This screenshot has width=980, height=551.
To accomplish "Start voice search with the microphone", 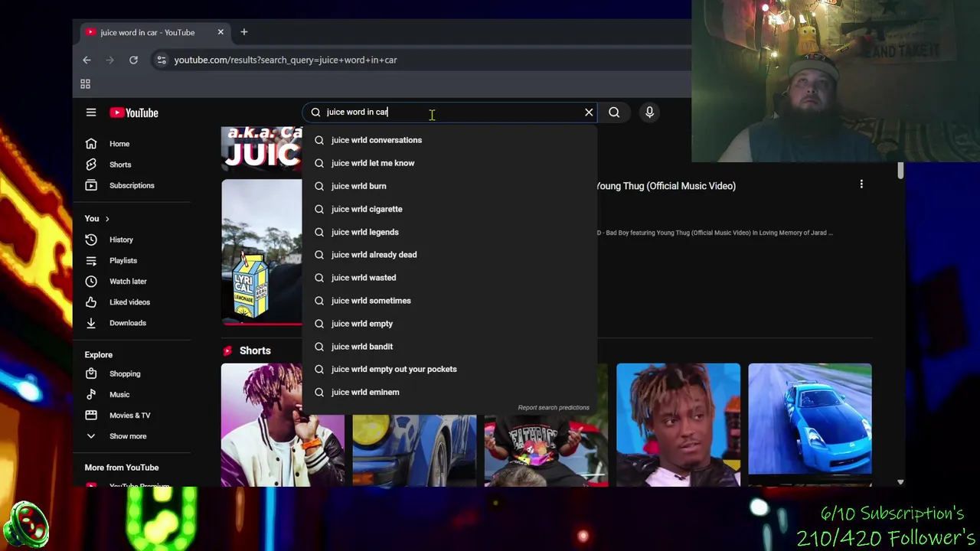I will [649, 112].
